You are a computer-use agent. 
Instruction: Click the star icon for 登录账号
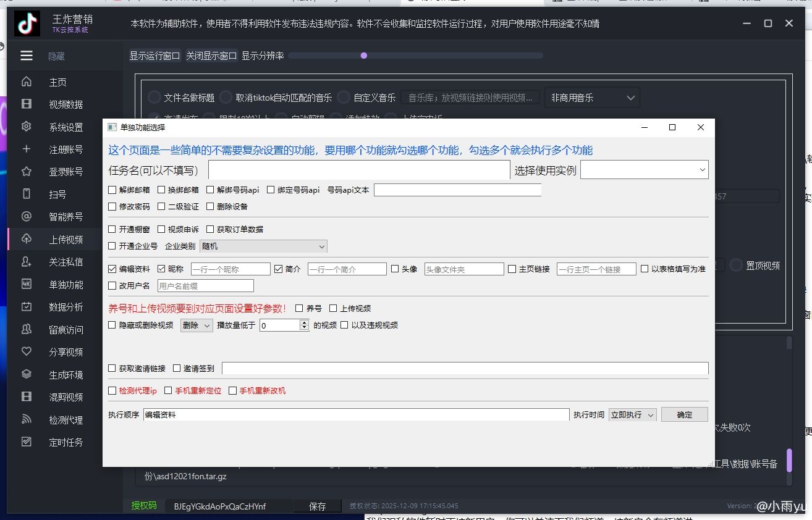tap(27, 172)
